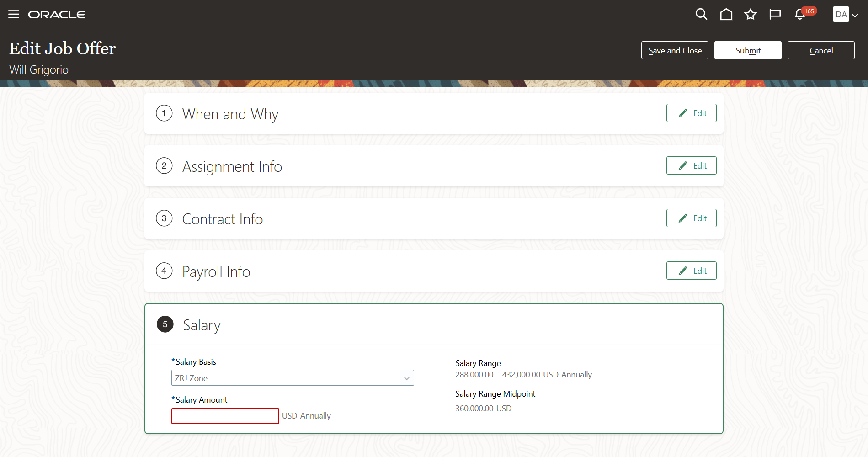868x457 pixels.
Task: Open the search magnifier icon
Action: (701, 15)
